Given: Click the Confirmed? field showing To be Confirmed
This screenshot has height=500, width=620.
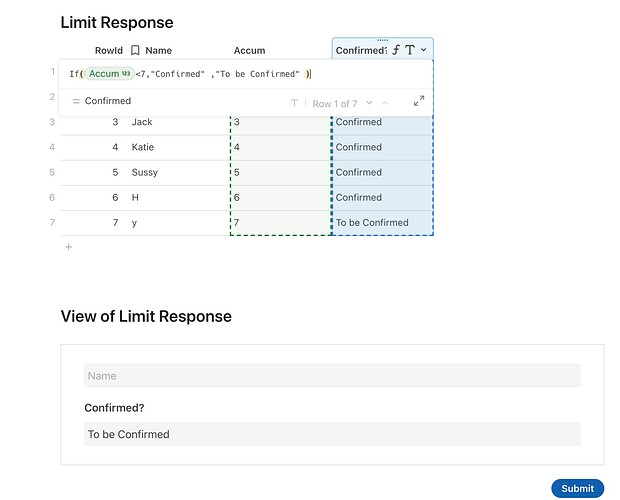Looking at the screenshot, I should (x=332, y=434).
